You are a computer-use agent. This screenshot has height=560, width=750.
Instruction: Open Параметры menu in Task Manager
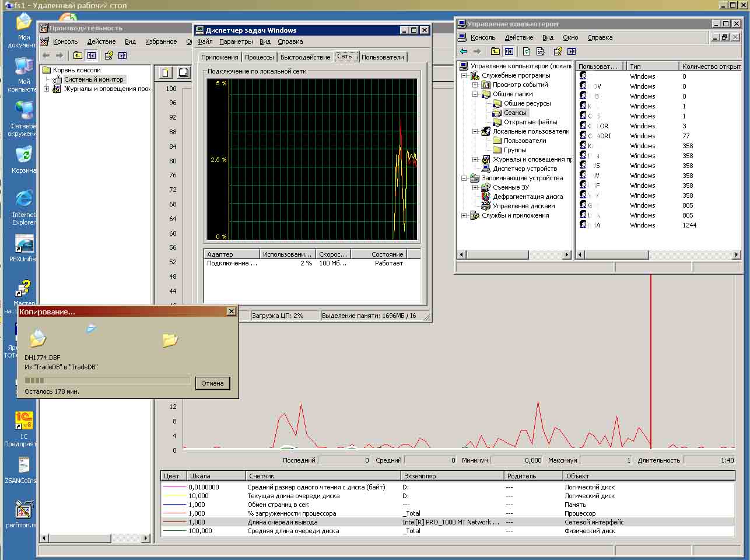pyautogui.click(x=236, y=41)
